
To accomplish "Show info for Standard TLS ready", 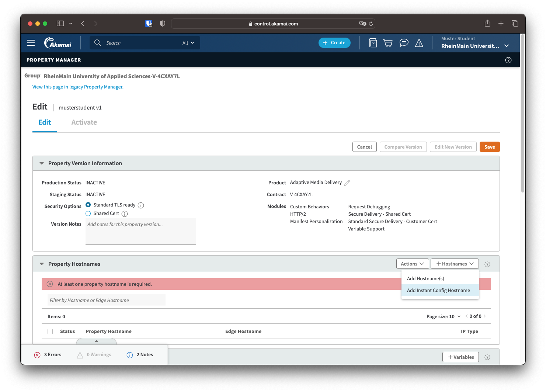I will 141,205.
